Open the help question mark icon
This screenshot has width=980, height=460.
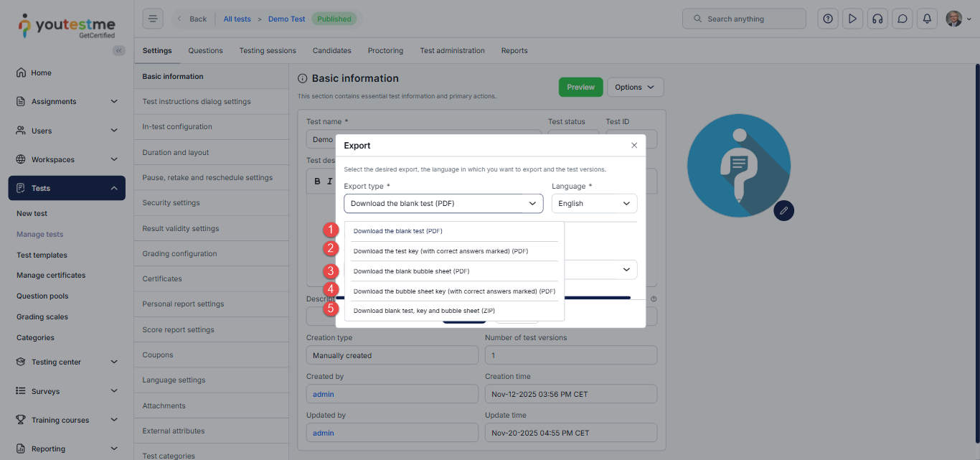click(828, 19)
